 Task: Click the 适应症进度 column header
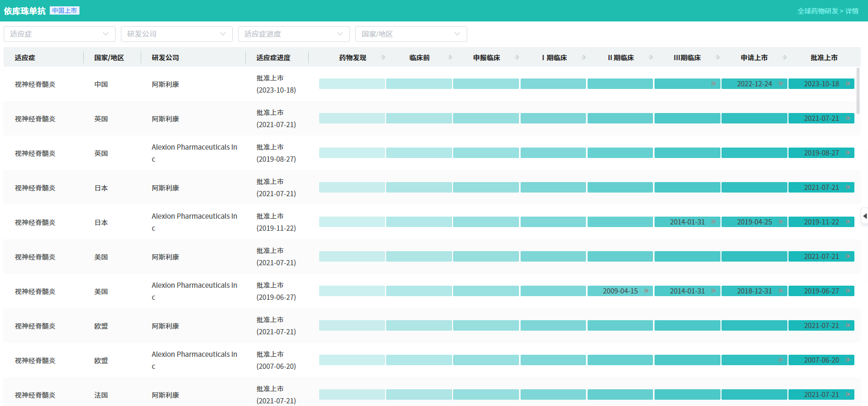273,58
